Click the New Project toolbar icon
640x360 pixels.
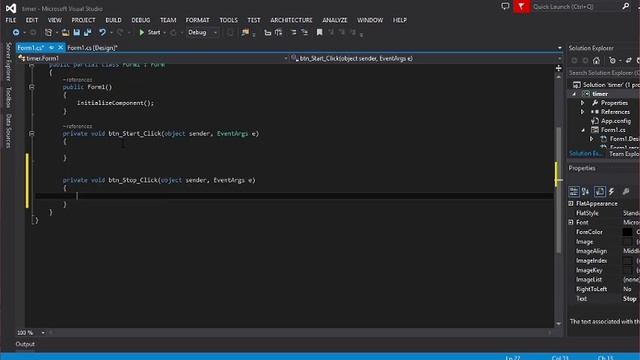[x=48, y=32]
